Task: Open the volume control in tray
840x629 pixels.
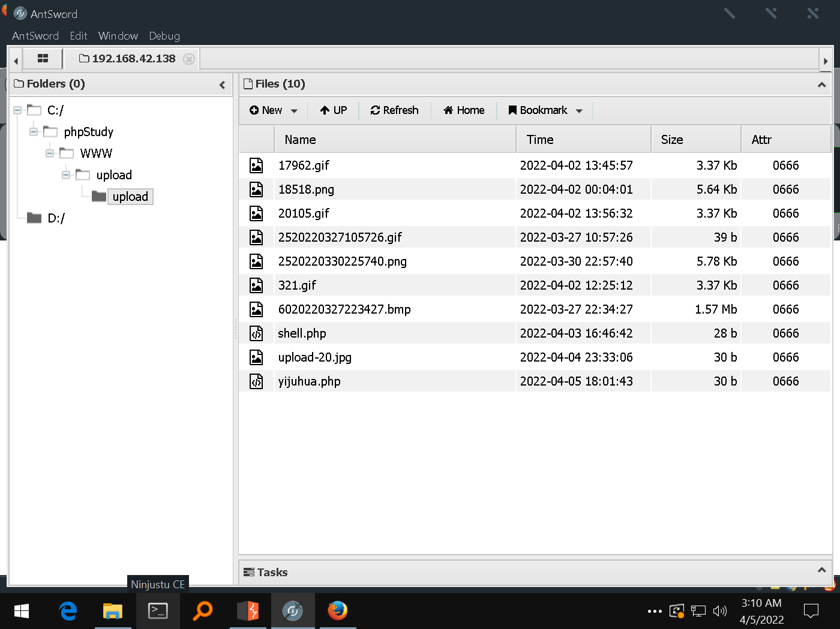Action: 719,611
